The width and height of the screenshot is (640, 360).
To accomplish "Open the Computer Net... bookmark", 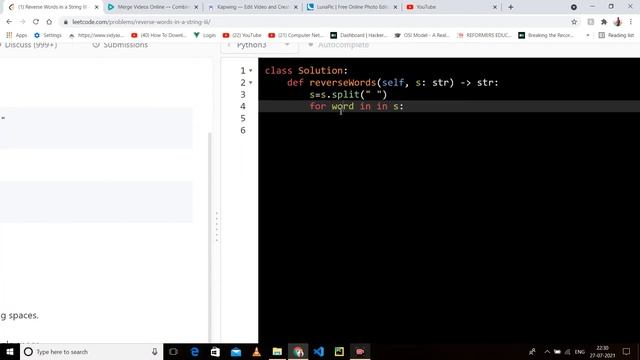I will point(296,35).
